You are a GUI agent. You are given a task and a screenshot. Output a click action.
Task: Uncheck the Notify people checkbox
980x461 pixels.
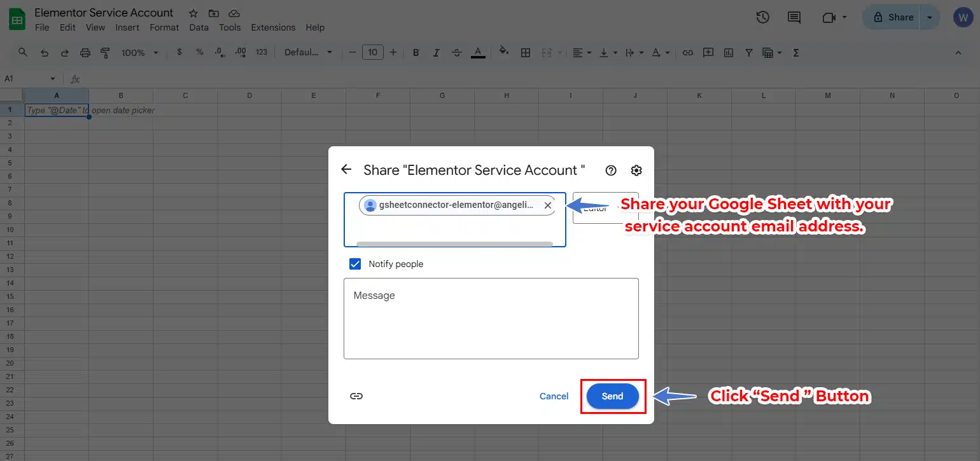click(355, 264)
